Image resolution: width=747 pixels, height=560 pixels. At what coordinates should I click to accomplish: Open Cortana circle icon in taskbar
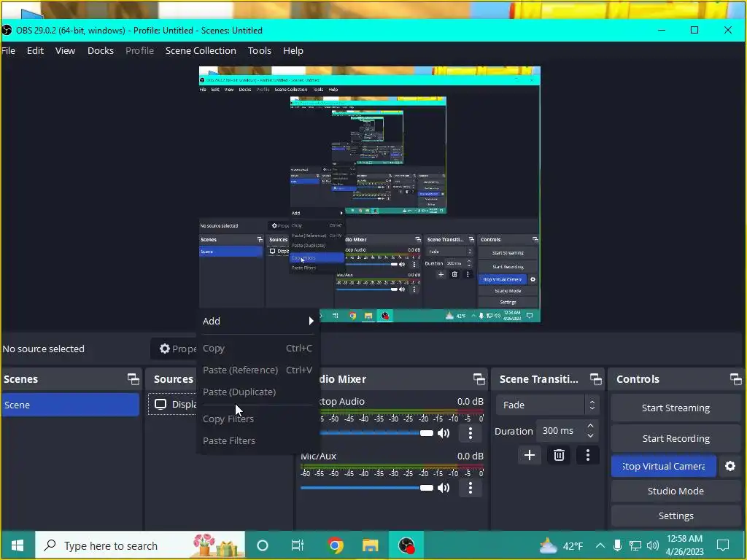click(x=263, y=545)
